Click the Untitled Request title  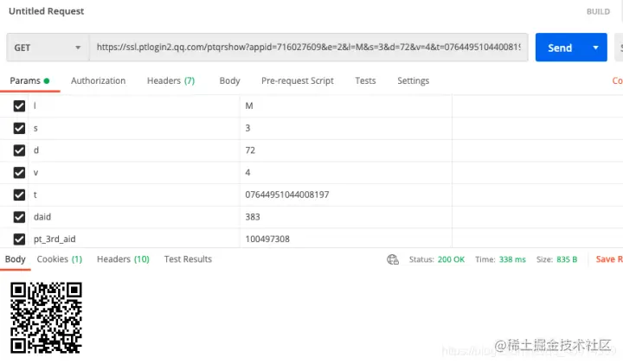(46, 11)
